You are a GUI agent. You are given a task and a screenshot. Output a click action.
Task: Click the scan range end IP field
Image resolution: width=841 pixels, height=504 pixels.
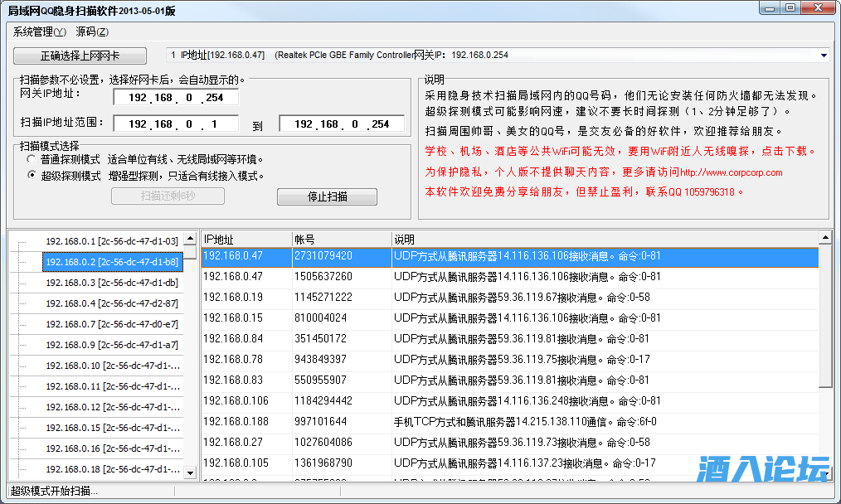(342, 124)
